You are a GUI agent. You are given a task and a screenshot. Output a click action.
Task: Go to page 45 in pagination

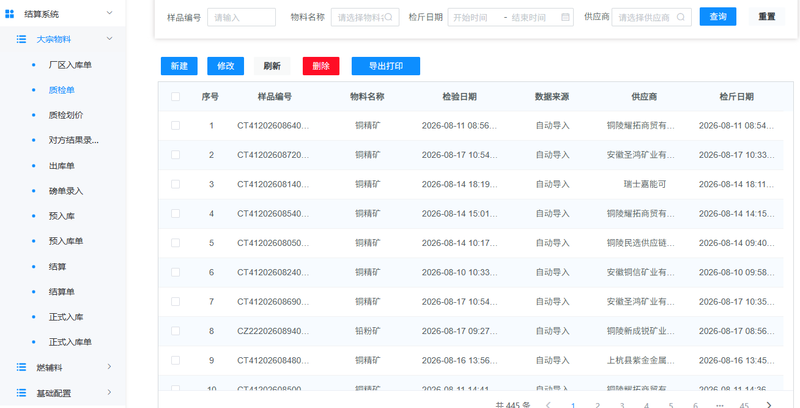(744, 405)
